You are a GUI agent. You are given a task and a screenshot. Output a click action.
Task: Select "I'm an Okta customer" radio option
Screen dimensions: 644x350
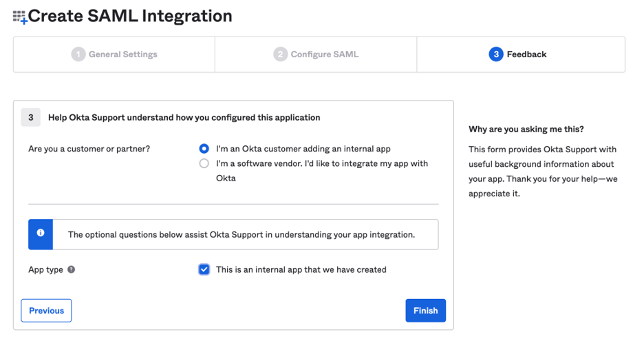point(204,149)
